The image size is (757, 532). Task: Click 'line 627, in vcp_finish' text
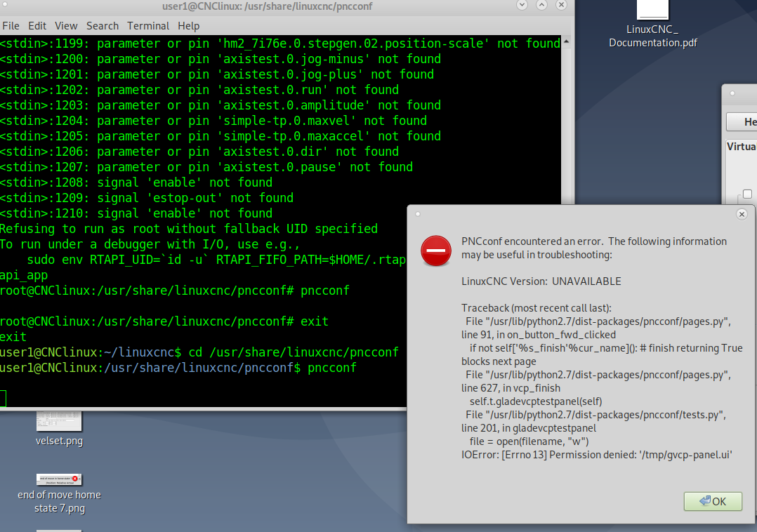(x=511, y=388)
